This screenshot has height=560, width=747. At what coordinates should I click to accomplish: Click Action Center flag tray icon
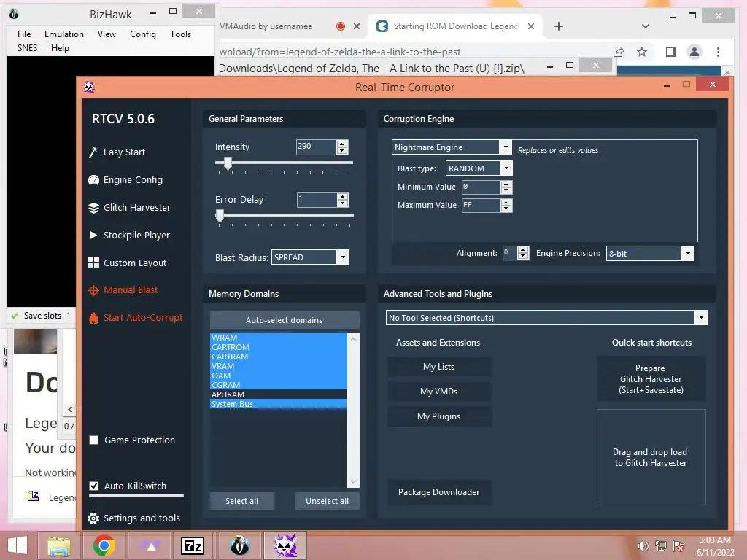[x=678, y=546]
